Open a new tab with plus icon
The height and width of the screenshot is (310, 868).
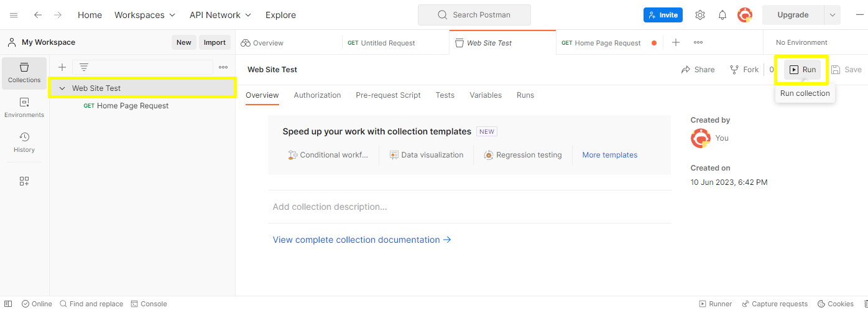[x=676, y=42]
